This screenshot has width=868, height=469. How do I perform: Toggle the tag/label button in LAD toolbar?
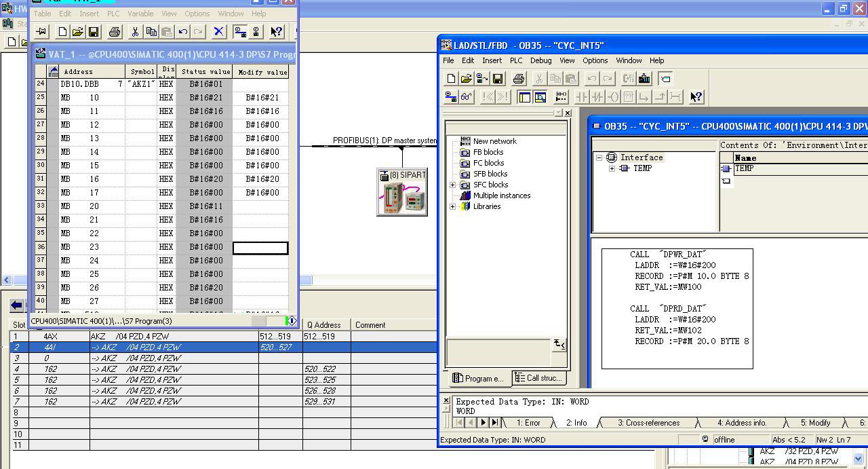[x=665, y=79]
